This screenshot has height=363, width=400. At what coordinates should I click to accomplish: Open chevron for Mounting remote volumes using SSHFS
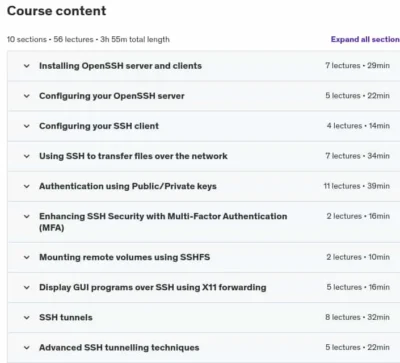27,257
